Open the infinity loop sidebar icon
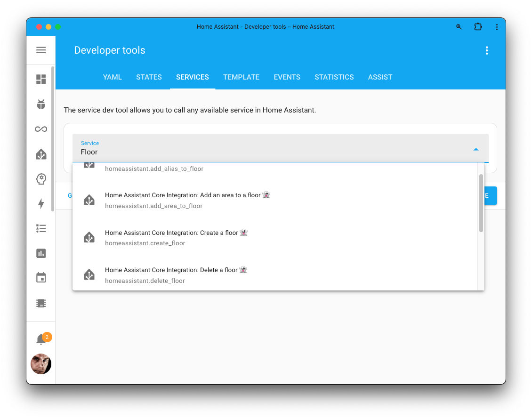The image size is (532, 419). pyautogui.click(x=41, y=129)
